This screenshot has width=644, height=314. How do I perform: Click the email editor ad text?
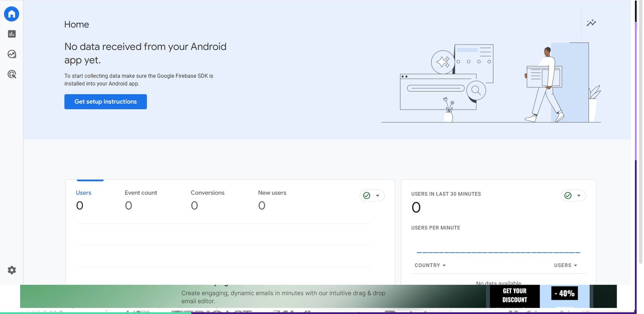(x=283, y=297)
